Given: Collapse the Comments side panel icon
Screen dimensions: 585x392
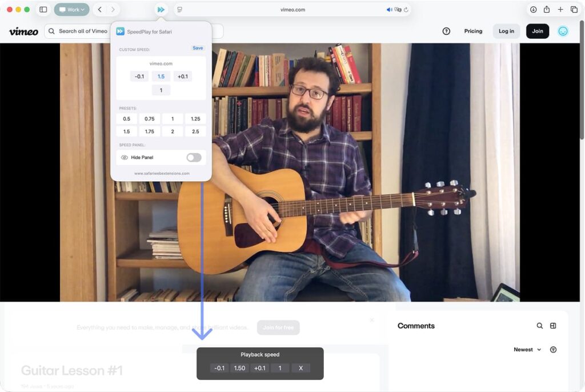Looking at the screenshot, I should 553,326.
